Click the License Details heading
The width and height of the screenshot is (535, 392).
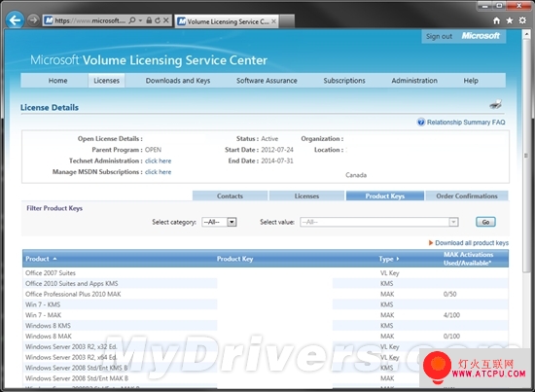coord(50,107)
